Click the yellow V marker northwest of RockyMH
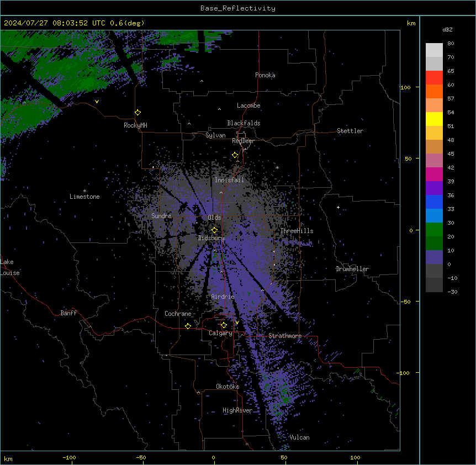The width and height of the screenshot is (476, 465). [x=97, y=102]
